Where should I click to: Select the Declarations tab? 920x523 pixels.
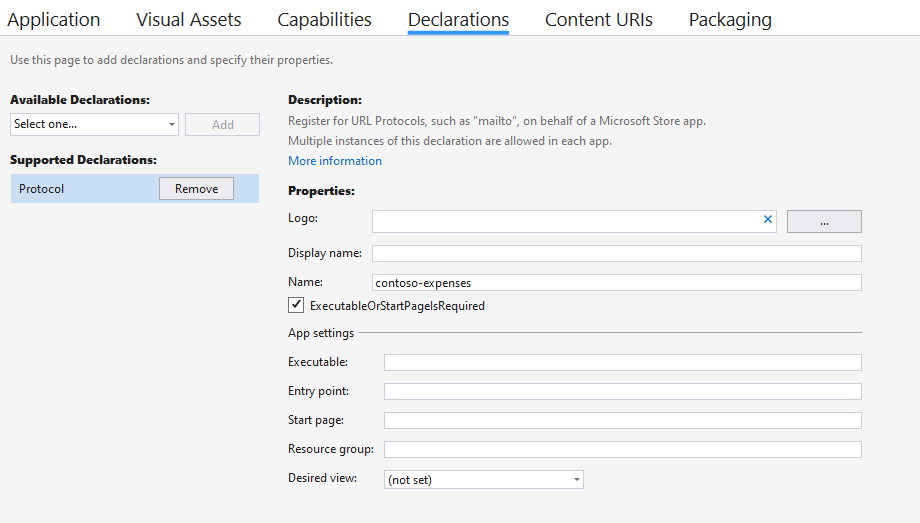click(458, 20)
